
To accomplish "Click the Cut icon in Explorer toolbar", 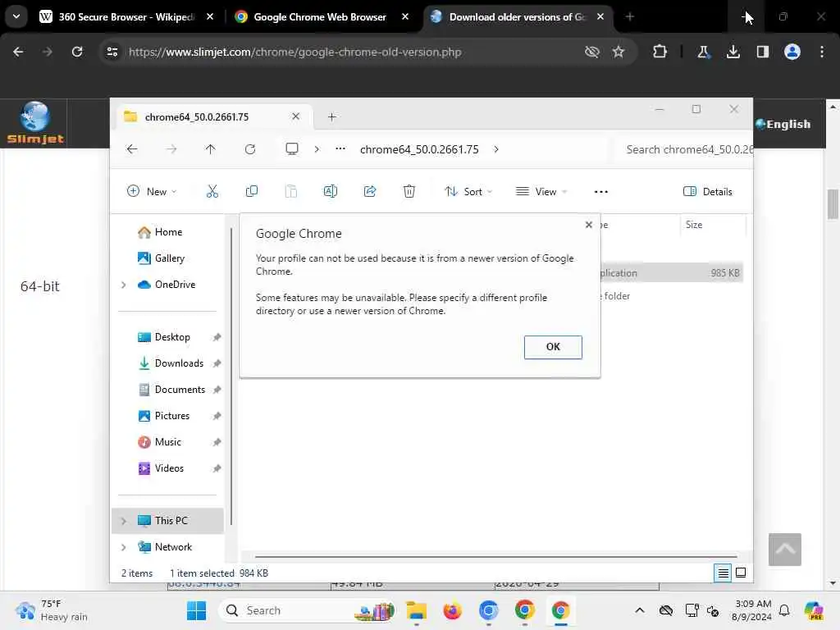I will pos(212,191).
